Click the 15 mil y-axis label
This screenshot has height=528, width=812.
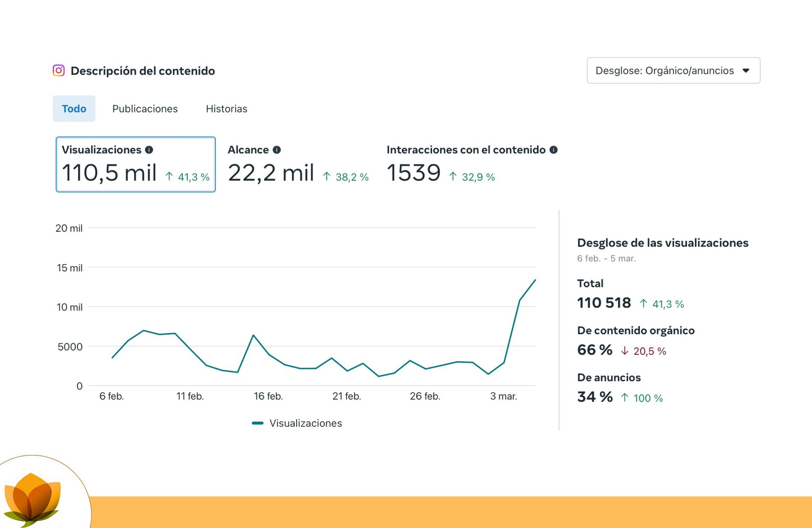[70, 268]
